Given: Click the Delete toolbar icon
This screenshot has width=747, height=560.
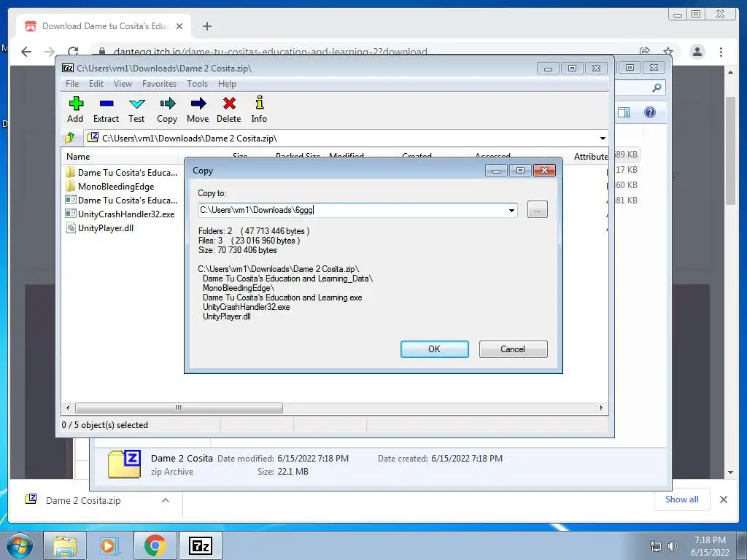Looking at the screenshot, I should click(x=228, y=109).
